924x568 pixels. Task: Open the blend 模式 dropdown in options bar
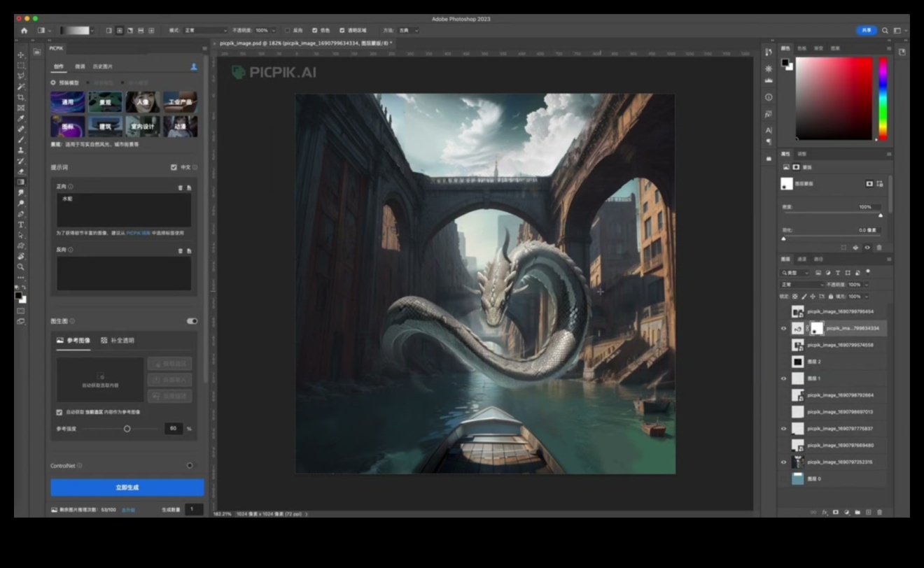[x=205, y=31]
